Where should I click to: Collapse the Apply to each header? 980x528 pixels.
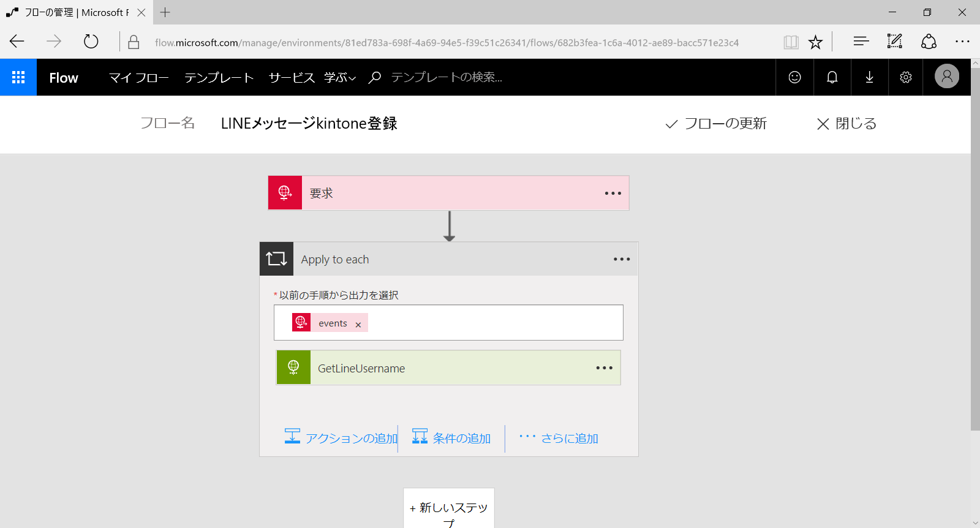(449, 259)
